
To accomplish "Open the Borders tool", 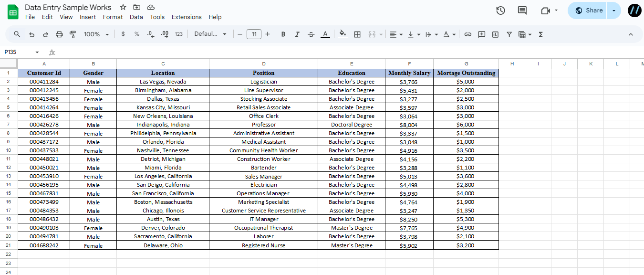I will point(357,34).
